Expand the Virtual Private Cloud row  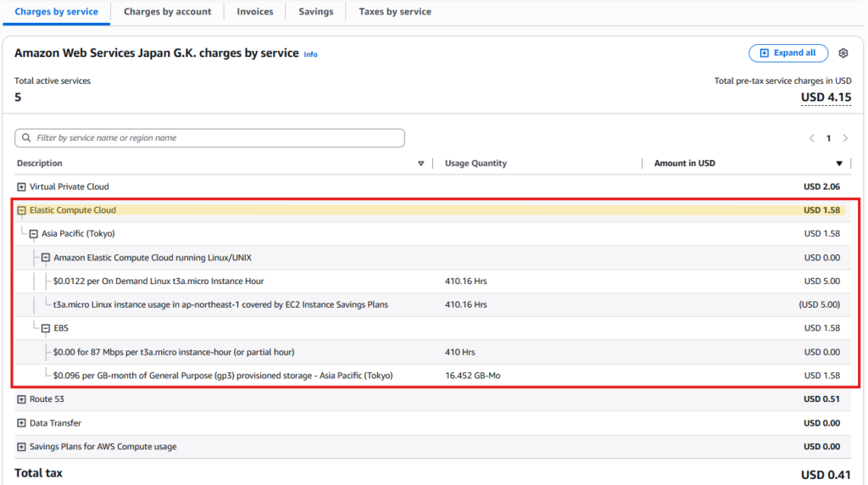coord(21,187)
